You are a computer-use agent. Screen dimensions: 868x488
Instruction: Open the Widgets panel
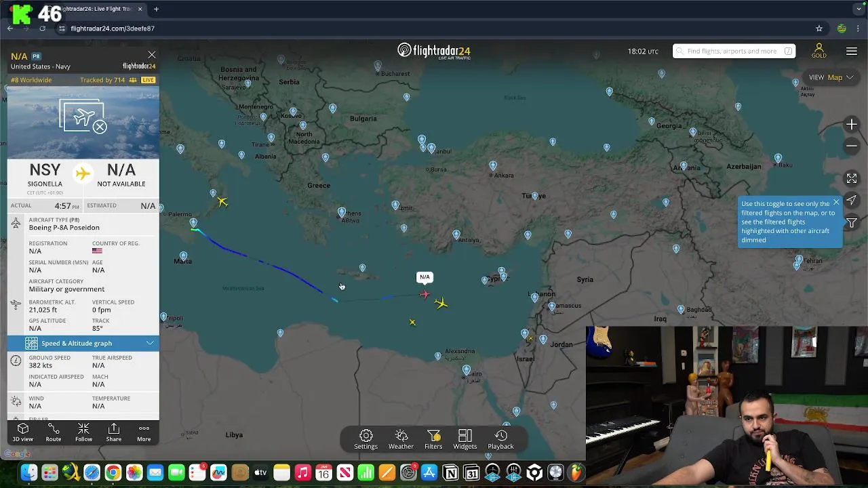coord(465,439)
